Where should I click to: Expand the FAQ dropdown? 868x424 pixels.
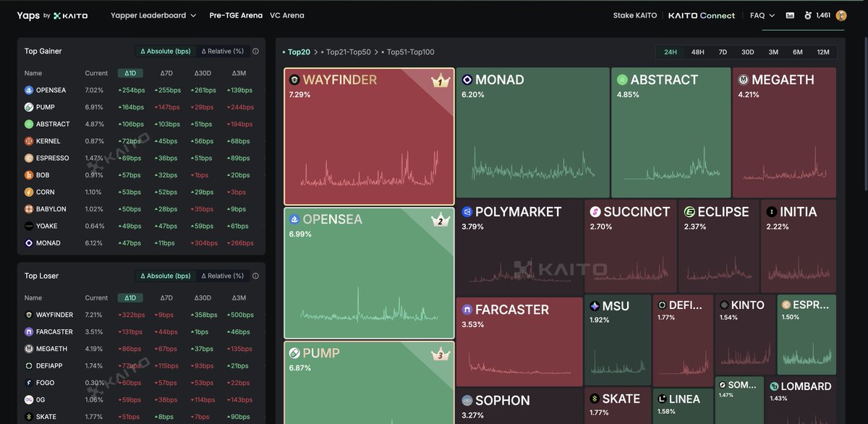[x=762, y=15]
